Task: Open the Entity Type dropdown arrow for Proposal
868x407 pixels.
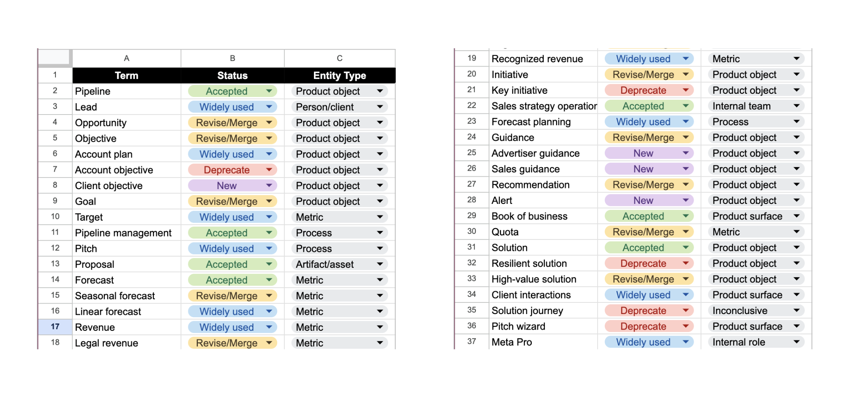Action: [x=380, y=264]
